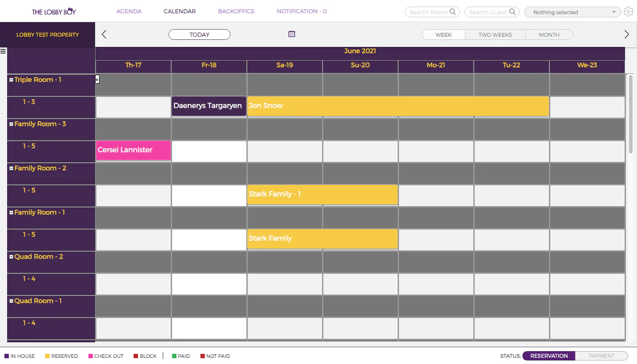The height and width of the screenshot is (364, 637).
Task: Collapse the Quad Room - 2 group
Action: [12, 257]
